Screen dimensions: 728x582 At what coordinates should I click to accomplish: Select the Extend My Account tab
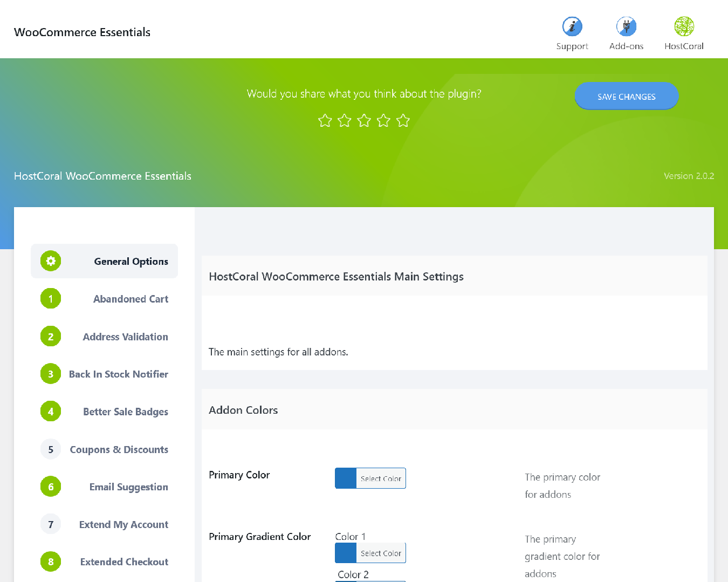tap(123, 524)
